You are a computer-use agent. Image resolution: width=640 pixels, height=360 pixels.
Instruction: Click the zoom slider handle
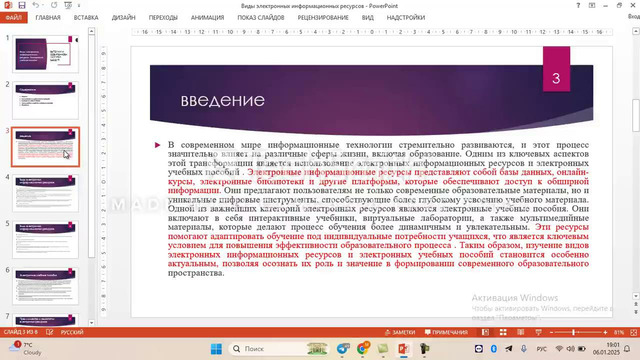573,333
